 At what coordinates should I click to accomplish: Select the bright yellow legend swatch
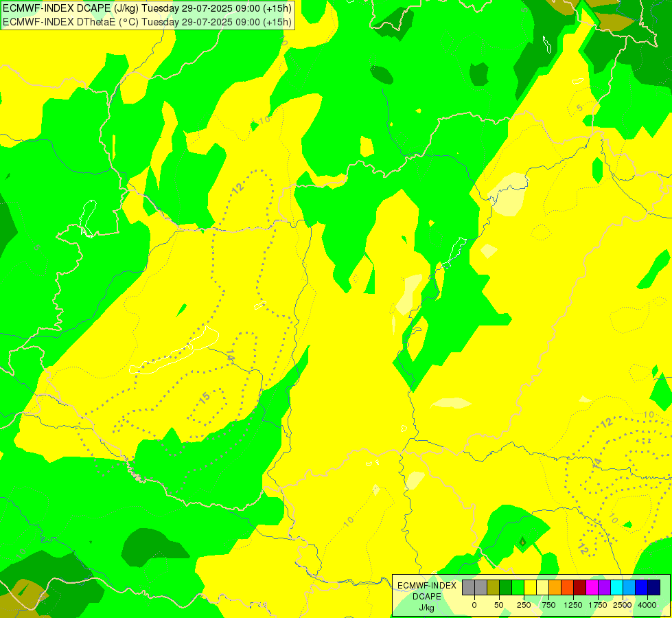pyautogui.click(x=531, y=587)
